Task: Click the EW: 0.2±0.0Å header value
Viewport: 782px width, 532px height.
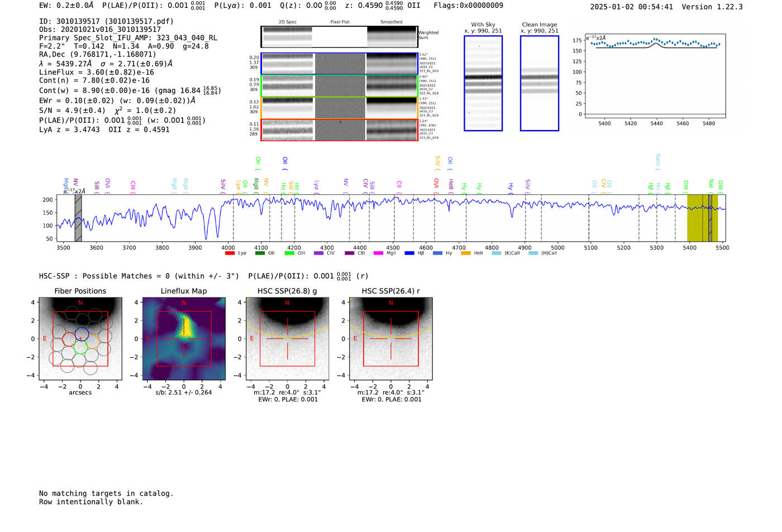Action: pos(66,6)
